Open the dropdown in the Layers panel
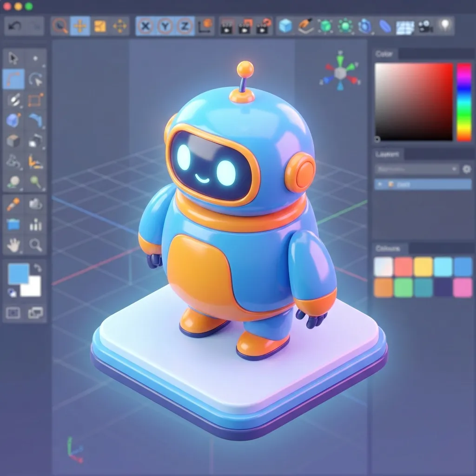The width and height of the screenshot is (476, 476). point(416,169)
